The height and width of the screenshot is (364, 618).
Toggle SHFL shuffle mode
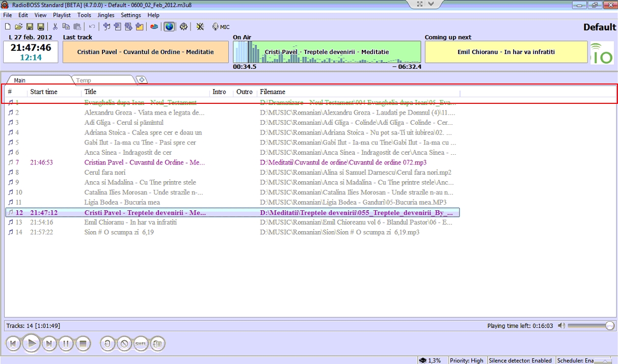tap(141, 344)
